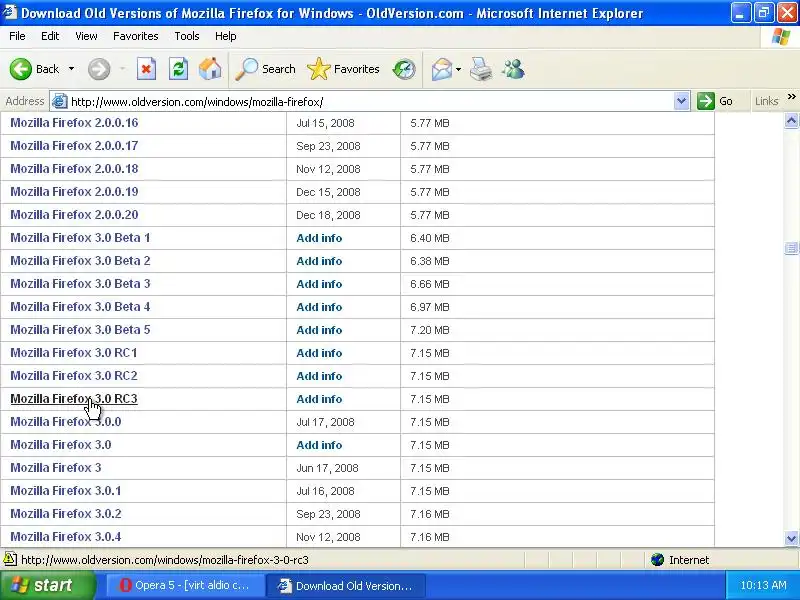Stop page loading with red X icon

tap(146, 69)
